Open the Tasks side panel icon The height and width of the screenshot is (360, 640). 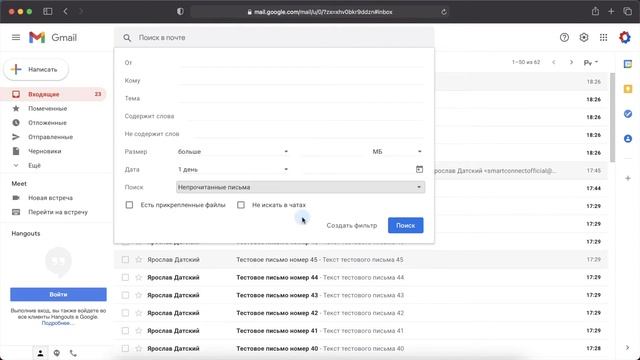(x=628, y=114)
